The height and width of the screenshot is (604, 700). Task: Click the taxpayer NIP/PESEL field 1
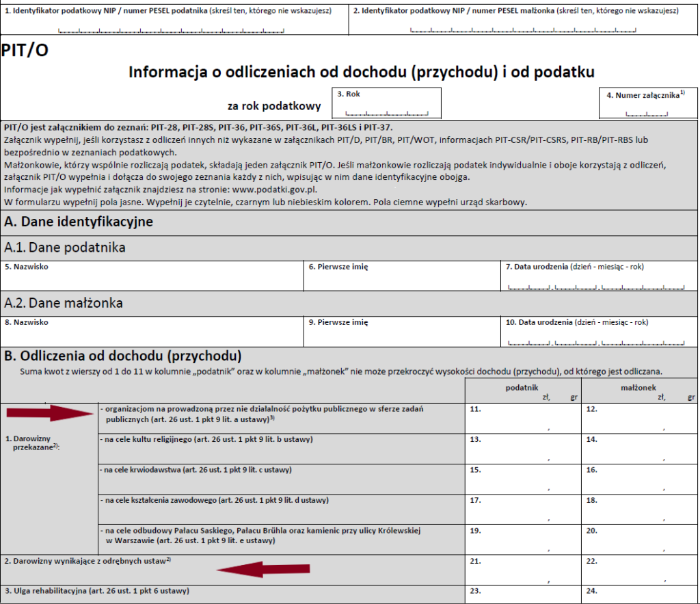coord(174,26)
